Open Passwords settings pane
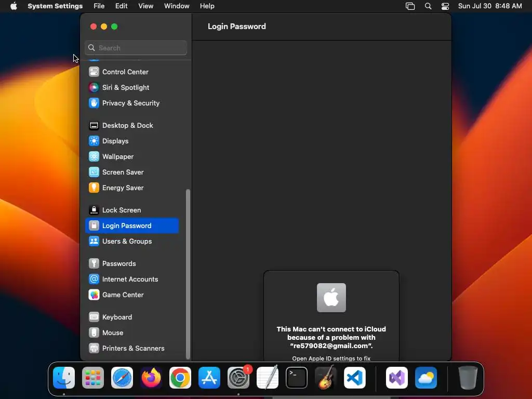 (x=132, y=263)
